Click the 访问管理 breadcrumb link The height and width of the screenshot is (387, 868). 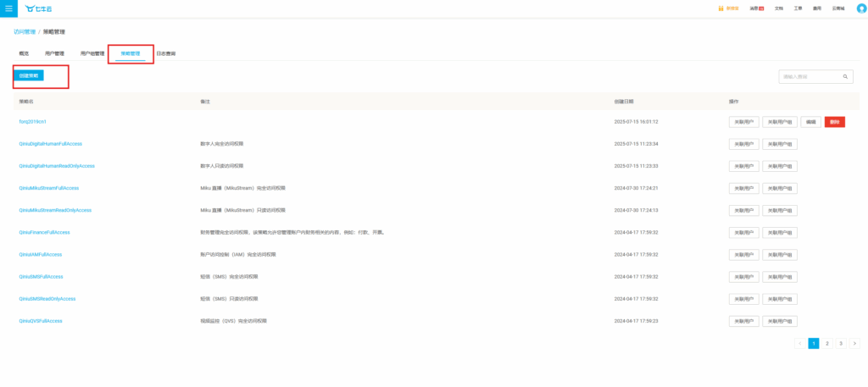pyautogui.click(x=24, y=31)
